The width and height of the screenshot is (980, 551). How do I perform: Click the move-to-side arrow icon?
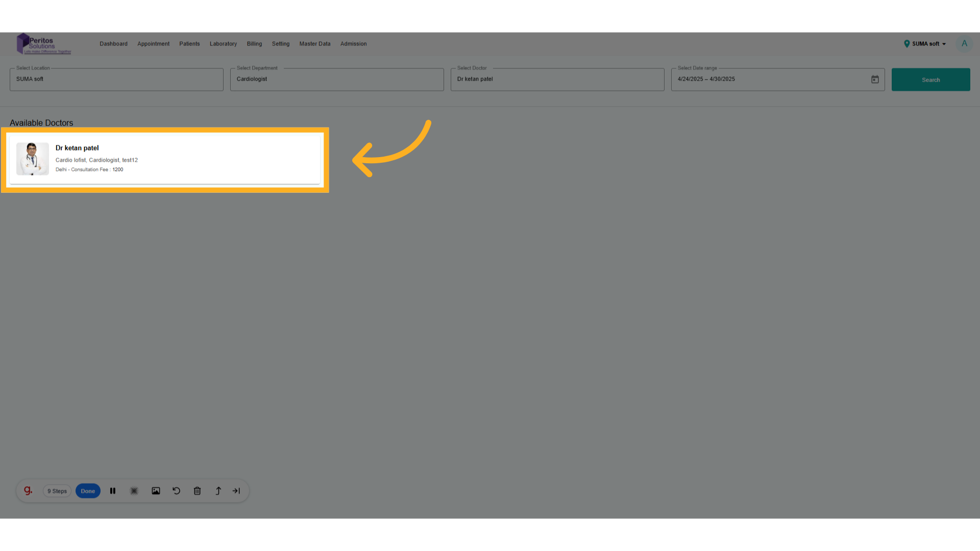tap(236, 491)
